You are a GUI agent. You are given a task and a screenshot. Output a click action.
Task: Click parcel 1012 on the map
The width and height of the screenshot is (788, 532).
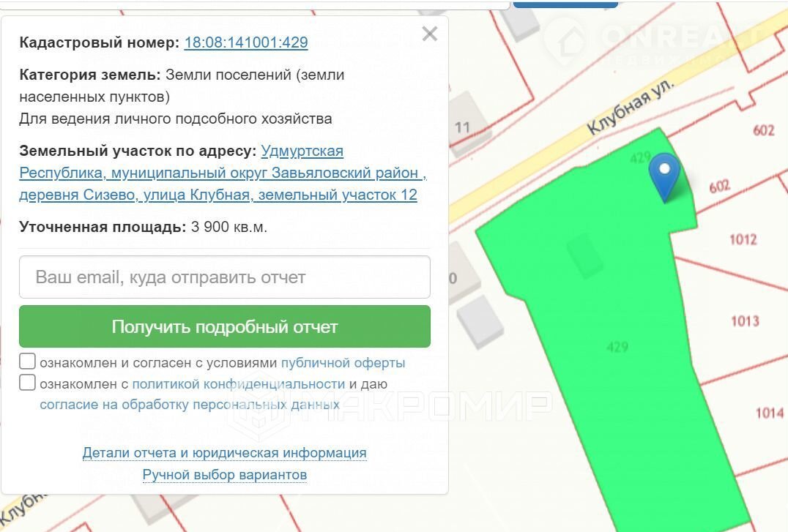coord(742,240)
